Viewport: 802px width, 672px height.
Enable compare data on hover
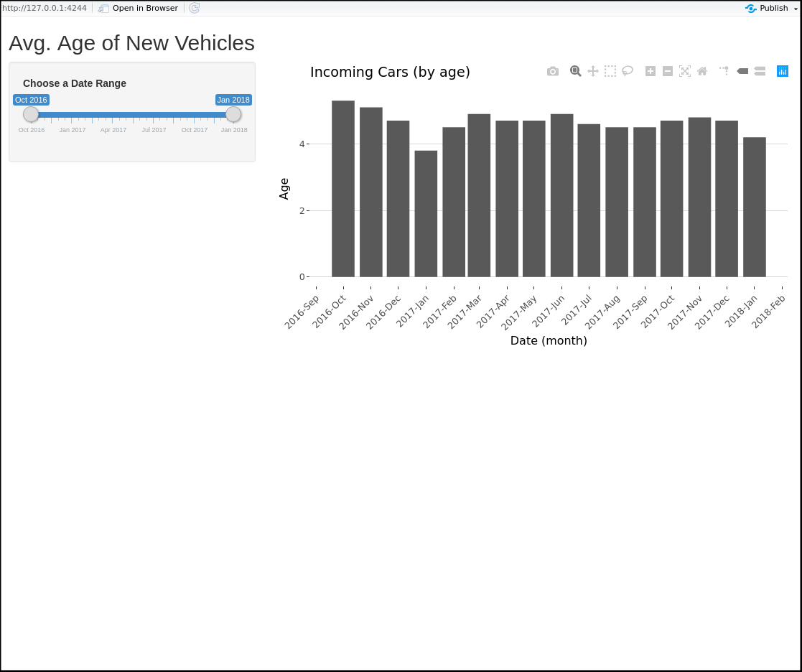pos(760,71)
